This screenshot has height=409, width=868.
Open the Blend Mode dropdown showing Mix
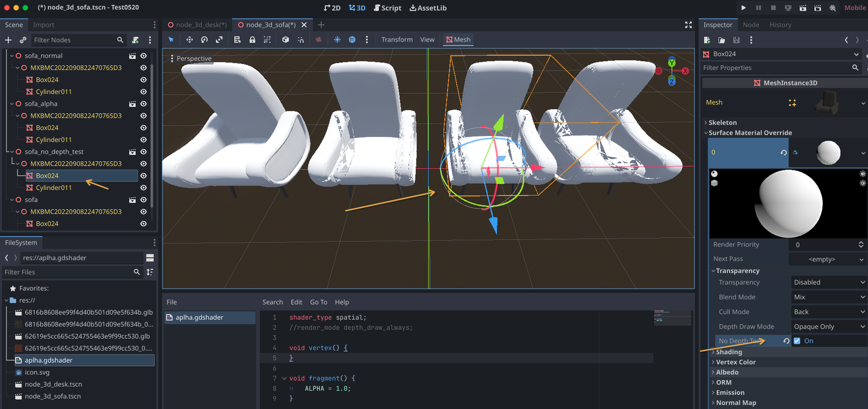point(829,297)
